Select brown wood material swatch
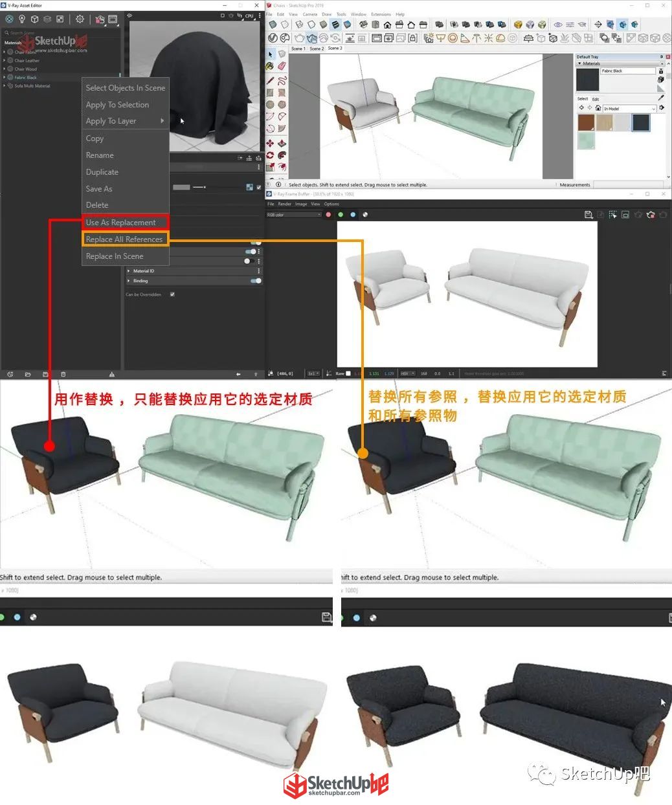 tap(586, 122)
